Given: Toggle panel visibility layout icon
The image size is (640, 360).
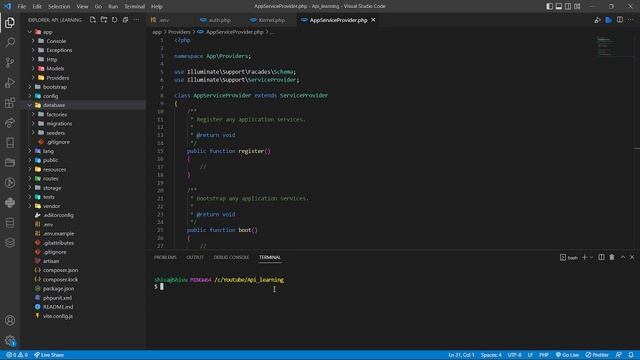Looking at the screenshot, I should pyautogui.click(x=559, y=6).
